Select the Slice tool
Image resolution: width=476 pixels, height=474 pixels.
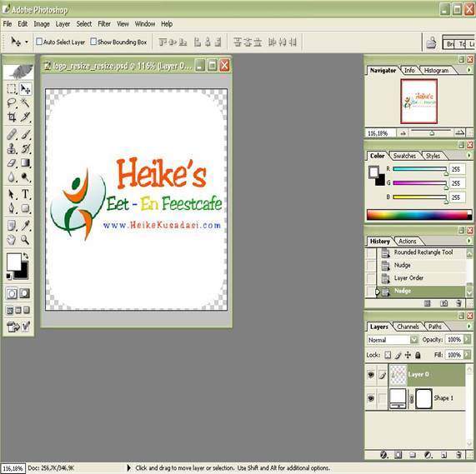(x=26, y=117)
